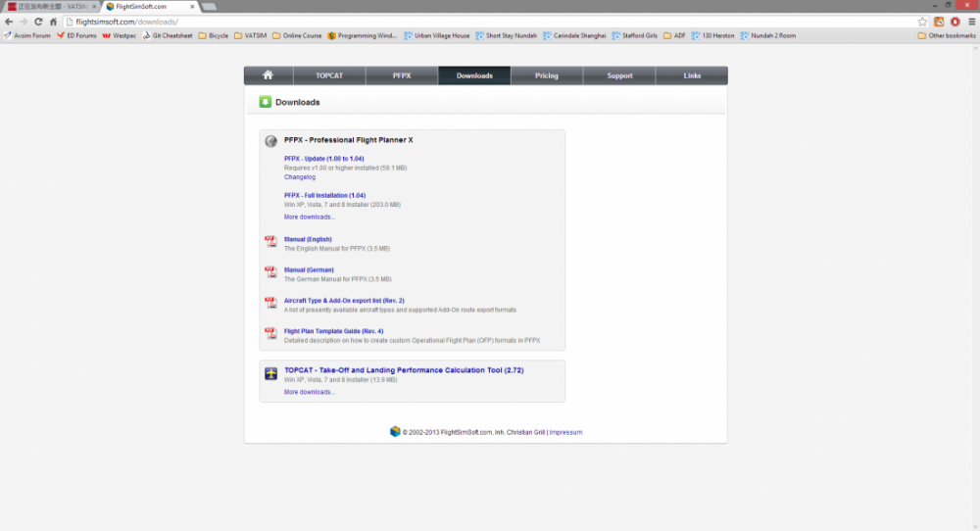Image resolution: width=980 pixels, height=531 pixels.
Task: Expand the Other bookmarks folder
Action: coord(947,35)
